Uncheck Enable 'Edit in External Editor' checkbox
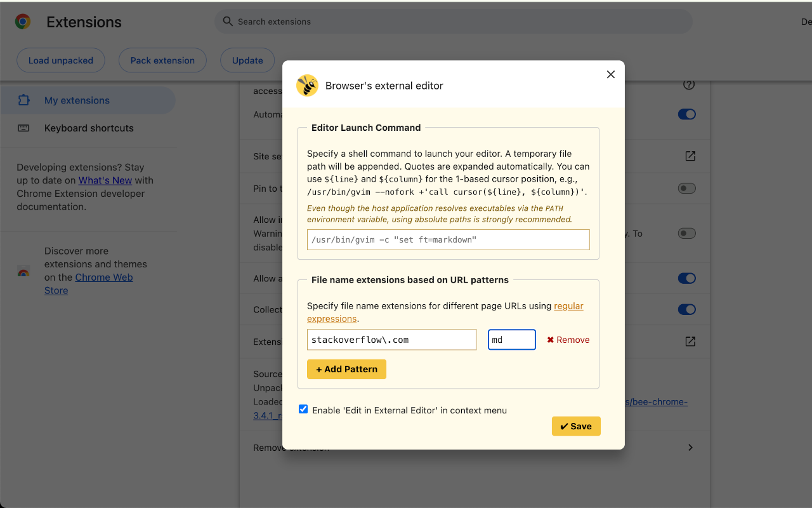The width and height of the screenshot is (812, 508). 303,410
